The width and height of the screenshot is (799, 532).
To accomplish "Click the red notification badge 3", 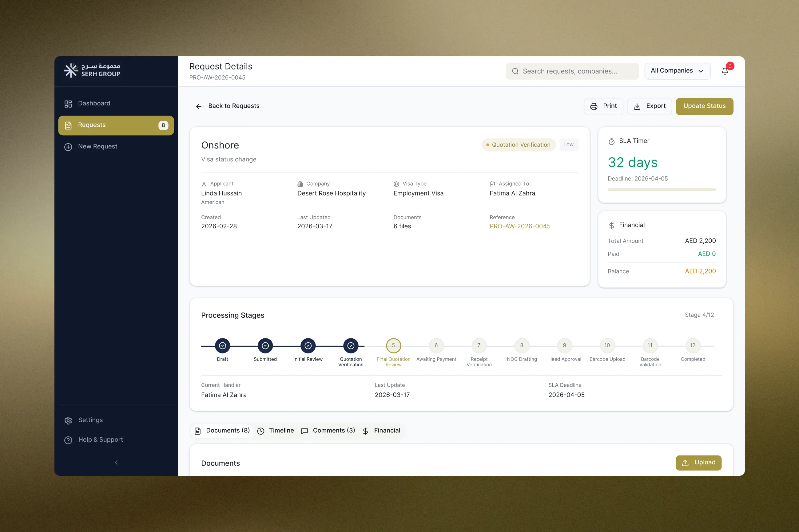I will coord(730,66).
